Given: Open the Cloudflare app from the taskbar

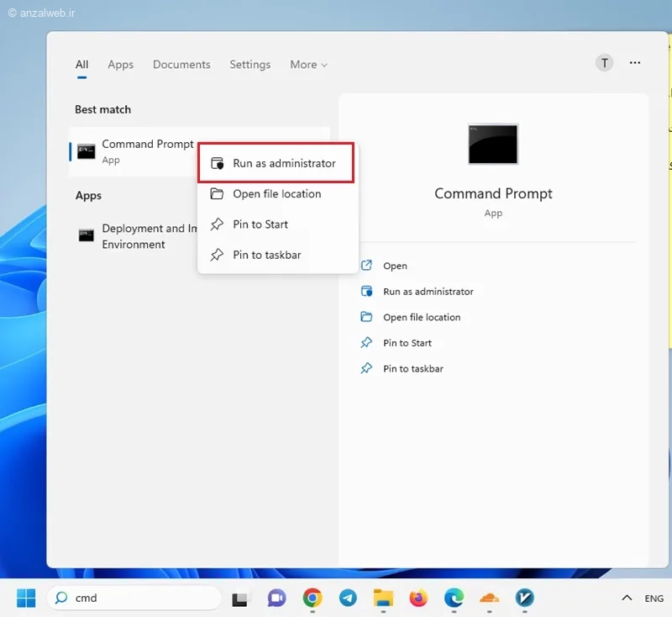Looking at the screenshot, I should click(490, 598).
